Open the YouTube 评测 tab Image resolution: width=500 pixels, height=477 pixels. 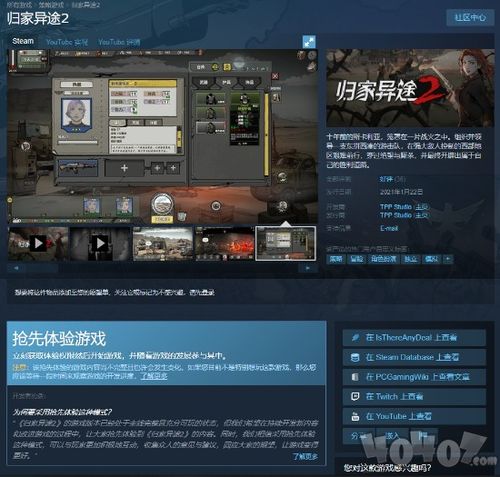(x=119, y=42)
